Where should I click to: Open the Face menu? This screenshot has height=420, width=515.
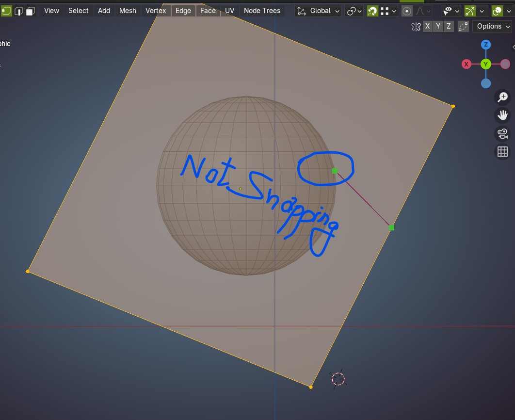(208, 11)
